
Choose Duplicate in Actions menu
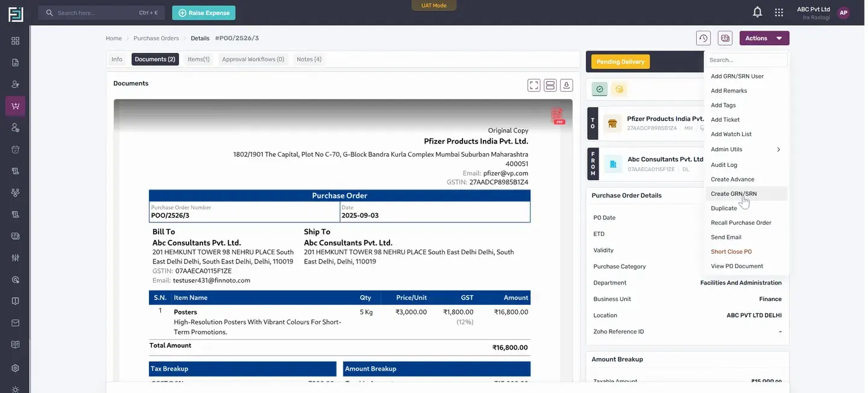coord(746,209)
